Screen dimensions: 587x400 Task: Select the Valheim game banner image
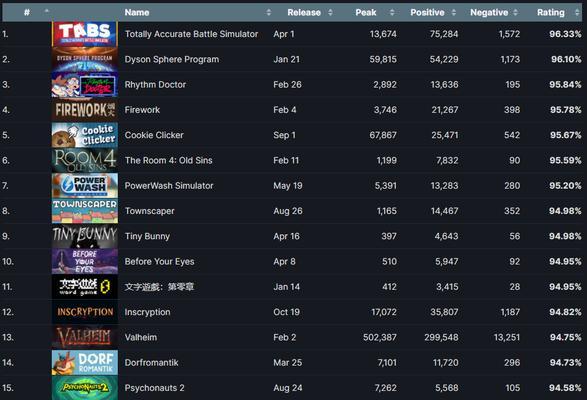click(85, 337)
